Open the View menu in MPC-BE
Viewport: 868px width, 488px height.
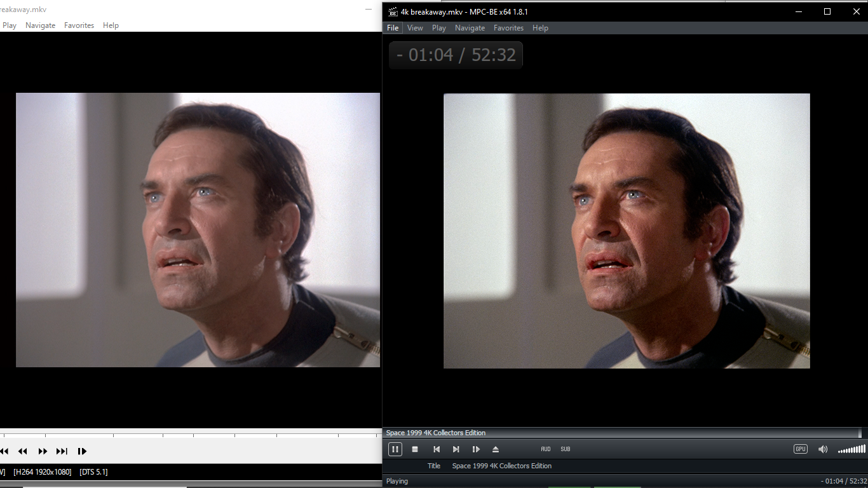pyautogui.click(x=415, y=28)
